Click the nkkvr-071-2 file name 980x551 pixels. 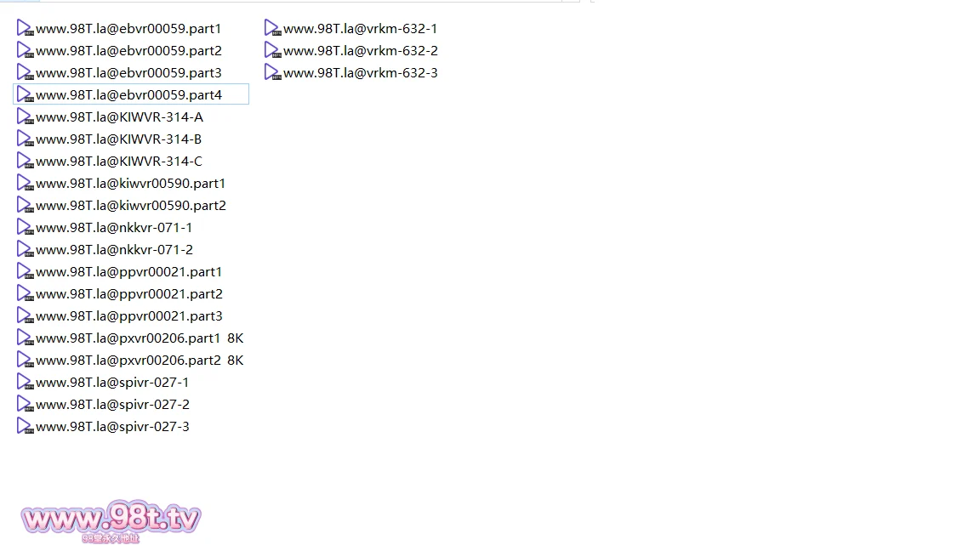[x=114, y=250]
